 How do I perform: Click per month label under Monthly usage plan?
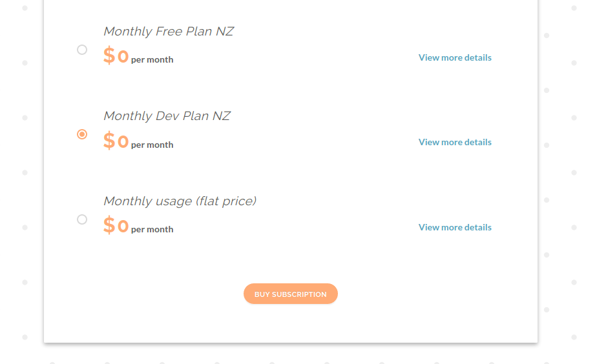coord(152,229)
